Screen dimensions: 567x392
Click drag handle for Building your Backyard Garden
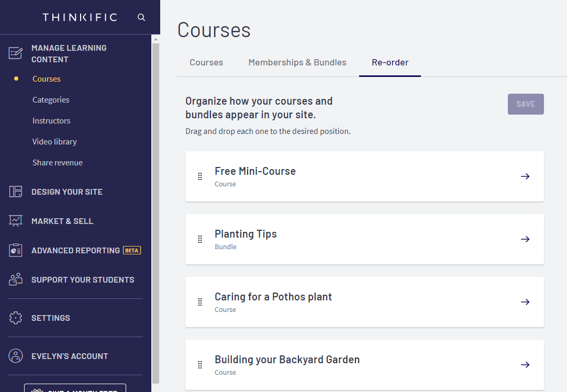point(200,365)
